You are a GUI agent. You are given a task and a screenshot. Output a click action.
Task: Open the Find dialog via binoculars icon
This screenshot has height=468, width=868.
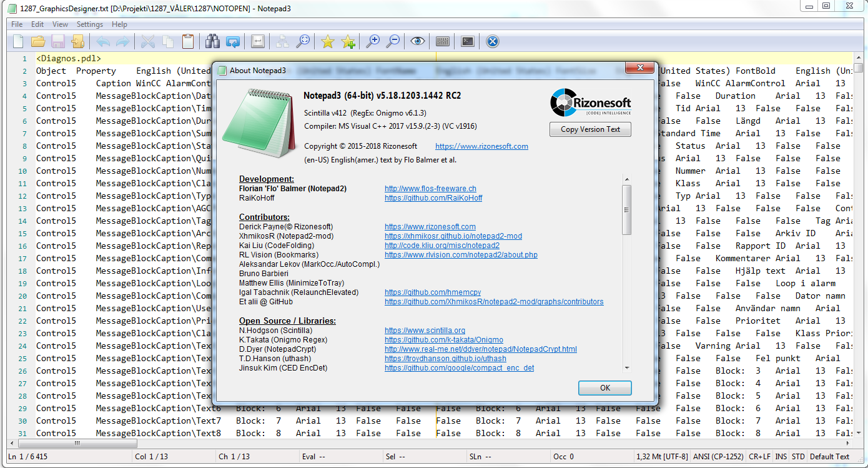pos(212,41)
